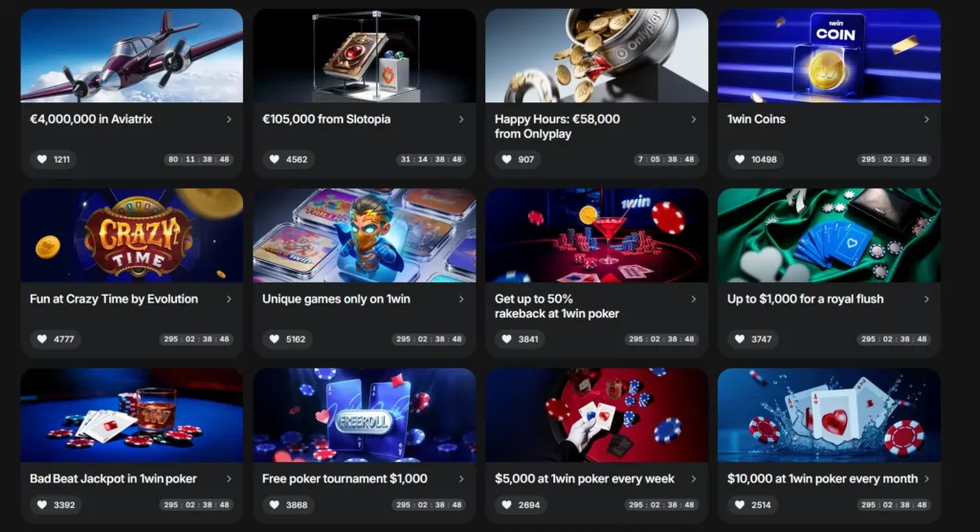Click the Aviatrix airplane banner image

[x=132, y=55]
